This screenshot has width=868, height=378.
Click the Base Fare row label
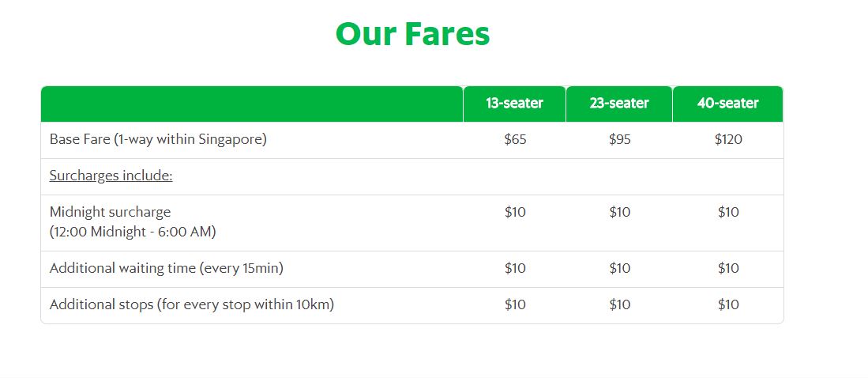(x=158, y=140)
